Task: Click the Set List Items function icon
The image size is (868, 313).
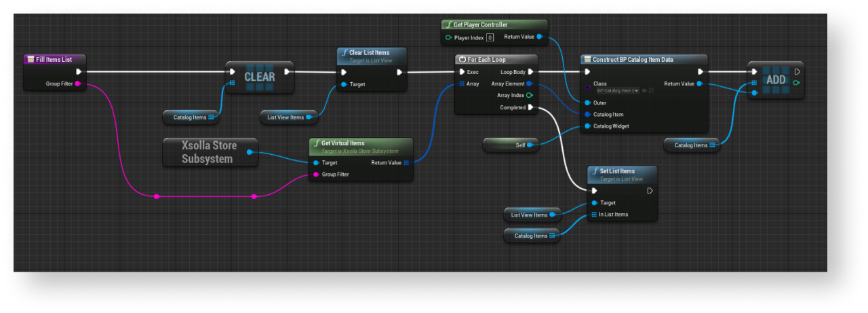Action: tap(594, 171)
